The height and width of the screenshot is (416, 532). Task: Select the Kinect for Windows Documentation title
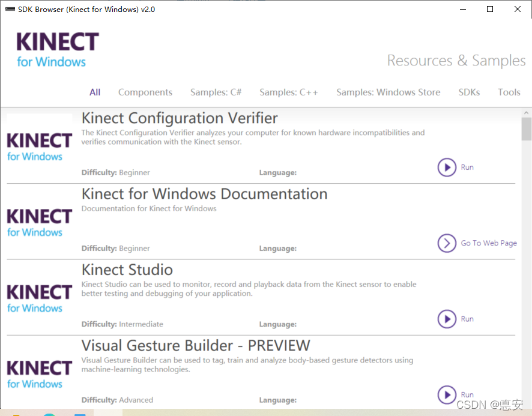pos(204,194)
